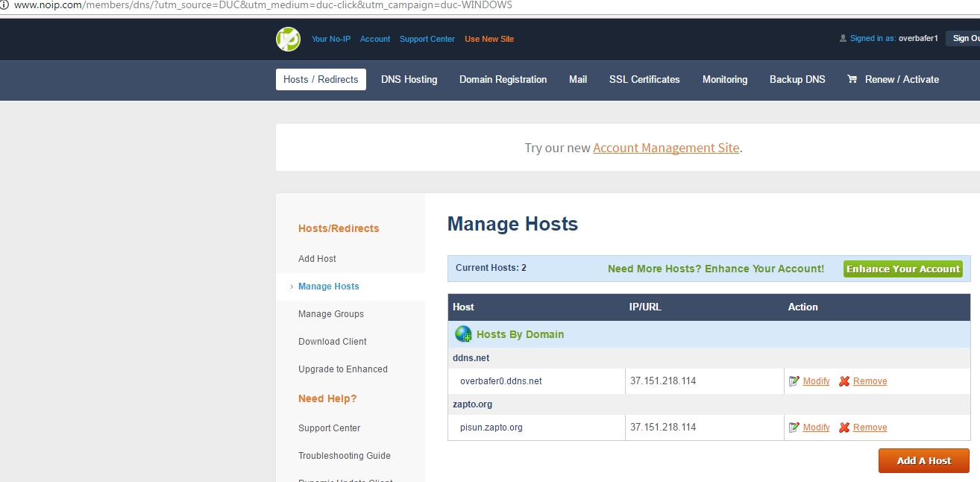Click the modify pencil icon for pisun.zapto.org
Viewport: 980px width, 482px height.
point(794,428)
